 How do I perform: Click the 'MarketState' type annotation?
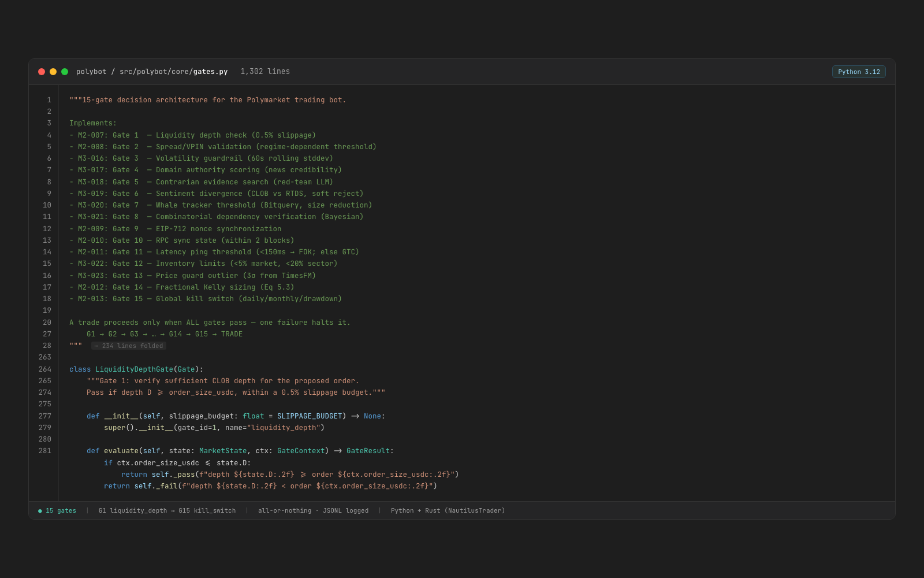(223, 451)
